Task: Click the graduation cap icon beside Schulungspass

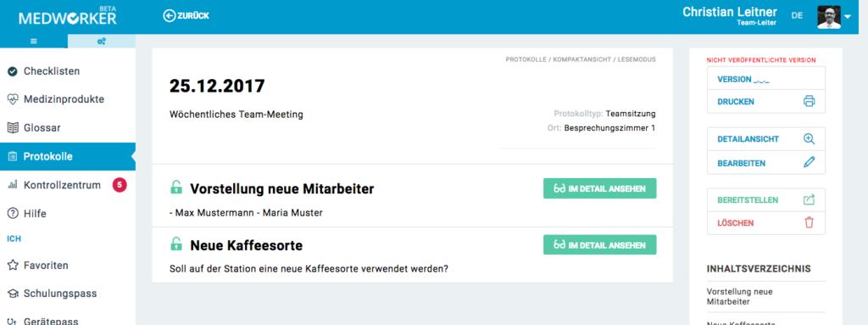Action: (x=12, y=294)
